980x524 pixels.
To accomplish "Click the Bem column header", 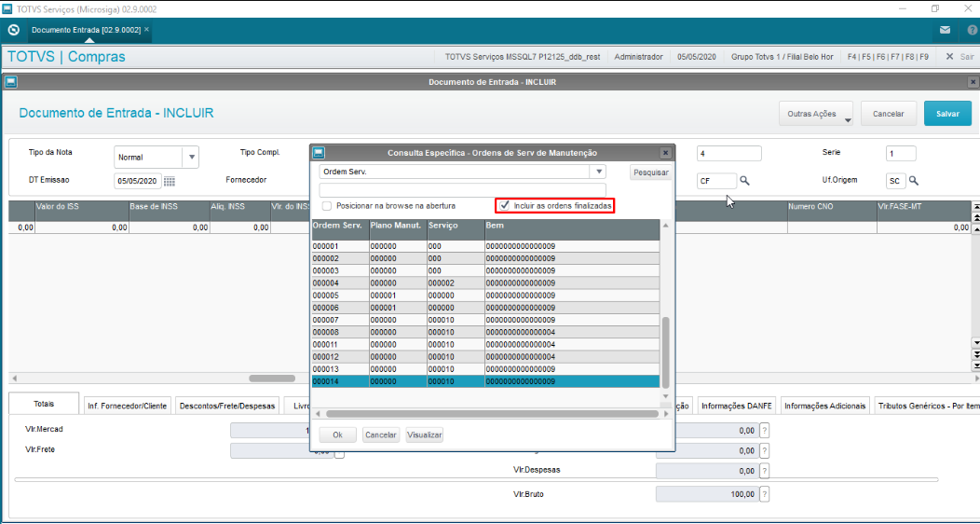I will (x=572, y=229).
